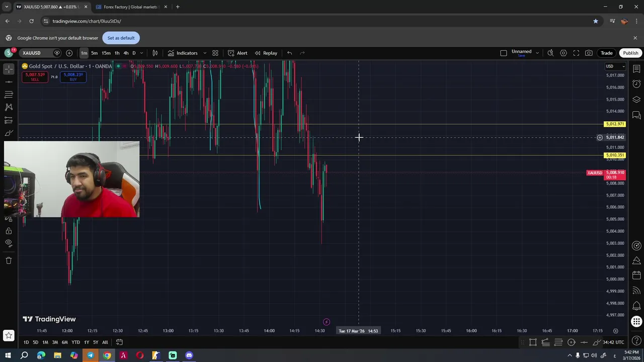Open object tree layers panel

pos(636,100)
